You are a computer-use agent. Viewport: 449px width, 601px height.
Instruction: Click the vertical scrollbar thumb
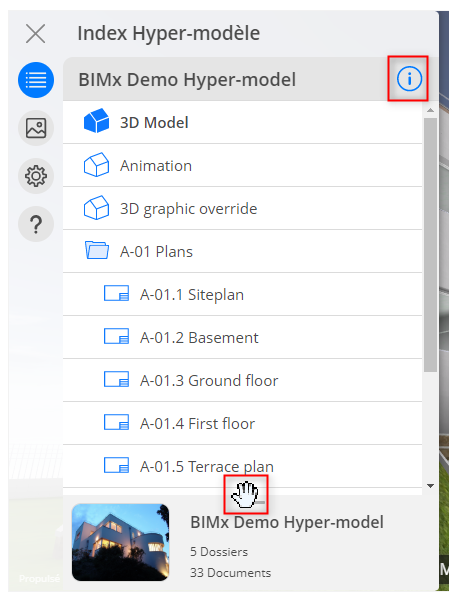(431, 245)
